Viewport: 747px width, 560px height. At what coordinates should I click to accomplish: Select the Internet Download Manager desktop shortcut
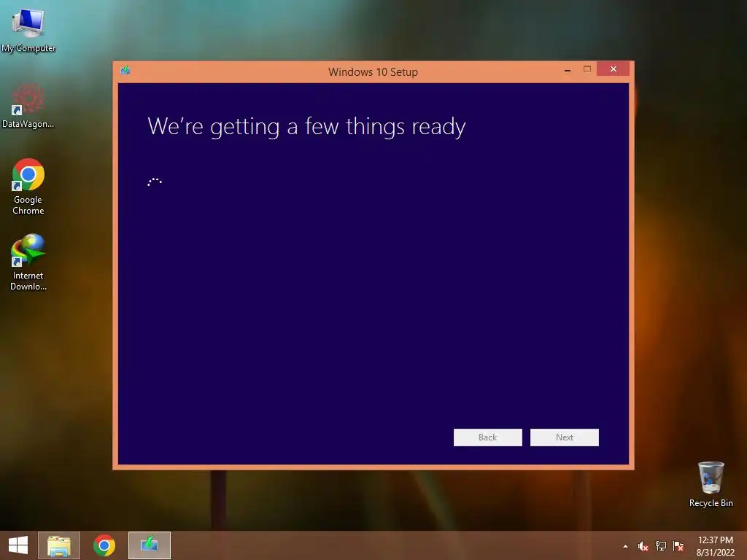point(28,262)
